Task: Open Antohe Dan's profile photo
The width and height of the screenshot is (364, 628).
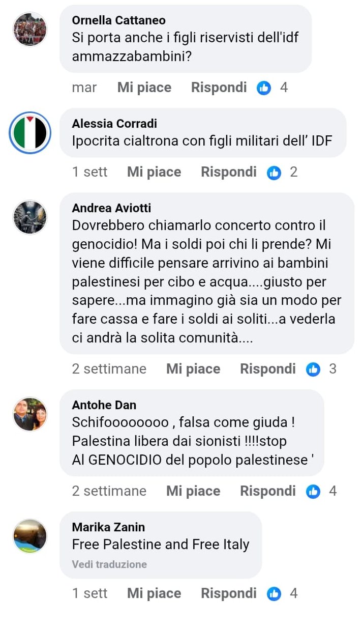Action: pos(29,415)
